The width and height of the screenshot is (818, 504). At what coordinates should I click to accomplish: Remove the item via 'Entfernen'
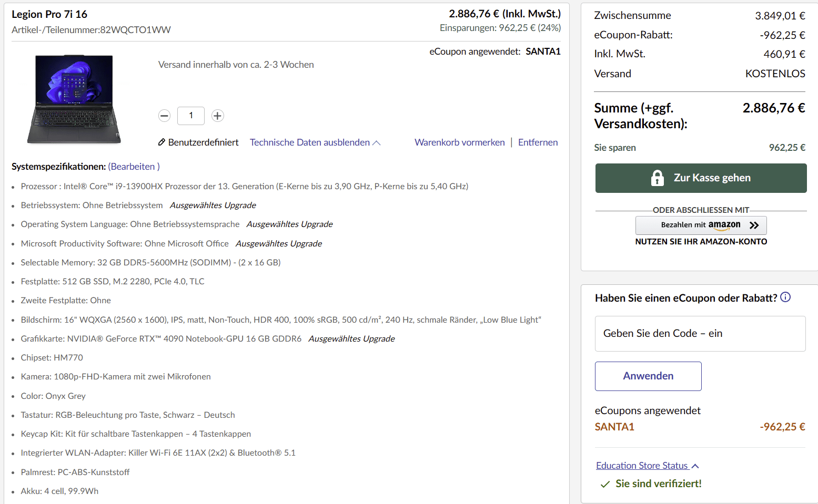click(x=538, y=142)
